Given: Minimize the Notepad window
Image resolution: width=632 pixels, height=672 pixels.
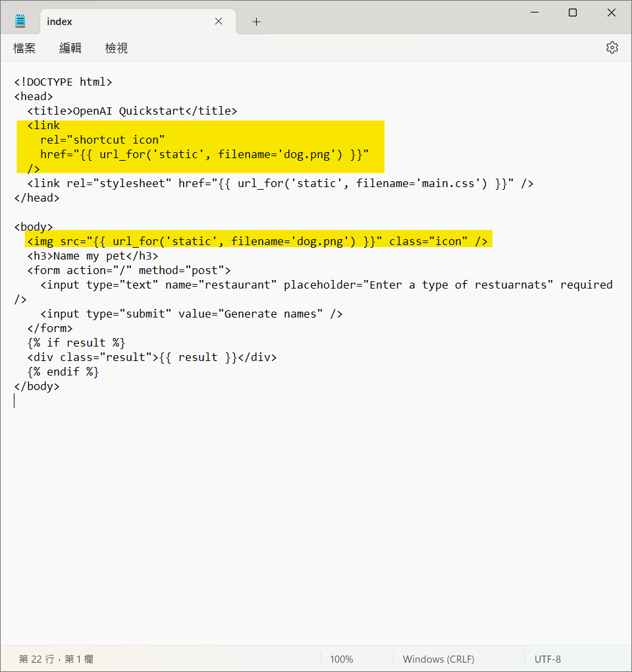Looking at the screenshot, I should click(x=535, y=13).
